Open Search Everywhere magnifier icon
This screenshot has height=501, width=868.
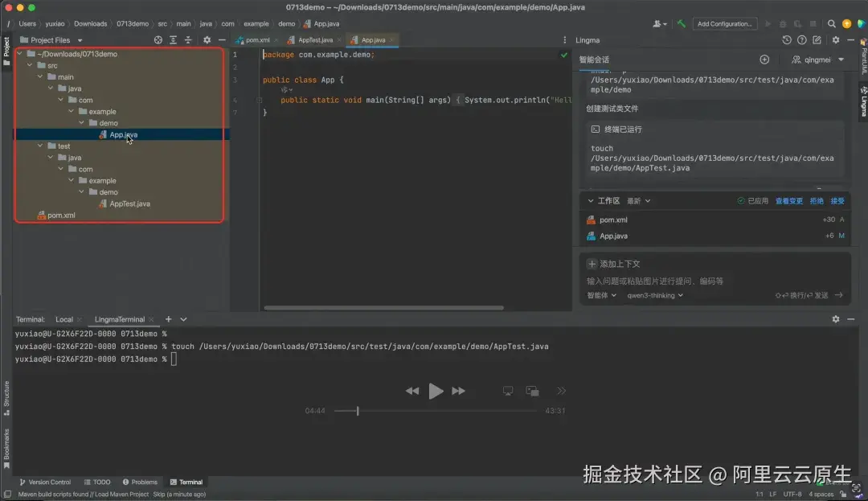tap(832, 24)
